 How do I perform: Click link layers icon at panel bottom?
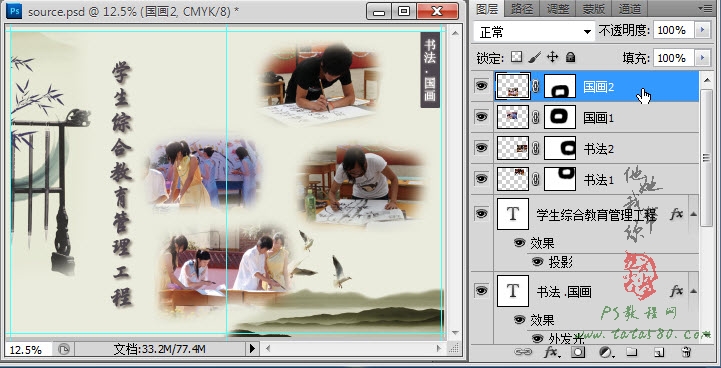coord(523,352)
